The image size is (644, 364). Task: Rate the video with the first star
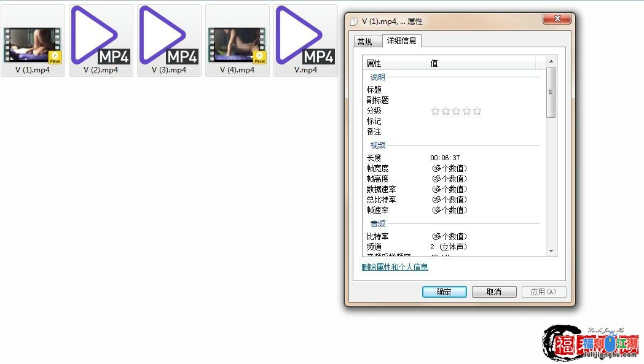click(436, 110)
